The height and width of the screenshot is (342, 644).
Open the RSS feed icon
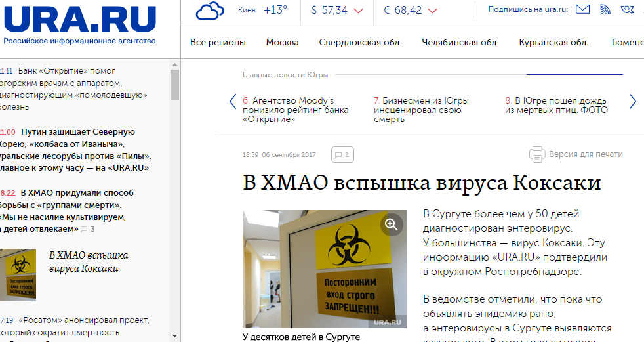[x=605, y=9]
